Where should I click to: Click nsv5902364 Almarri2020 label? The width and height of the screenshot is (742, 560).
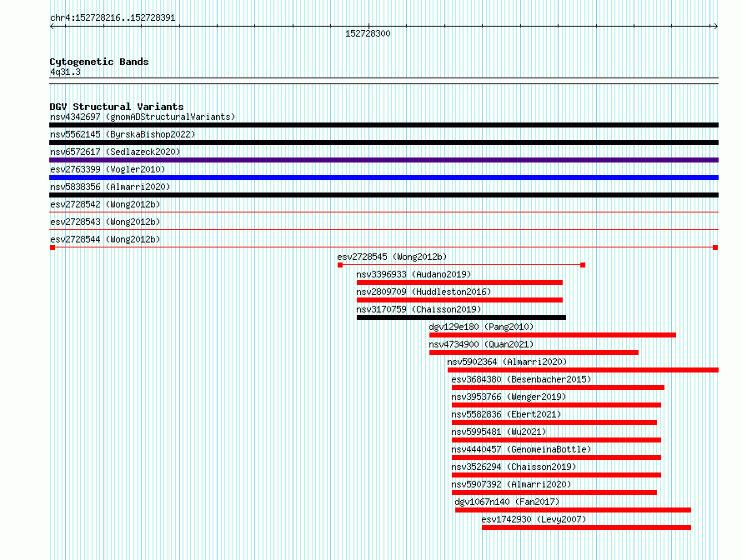click(x=507, y=362)
